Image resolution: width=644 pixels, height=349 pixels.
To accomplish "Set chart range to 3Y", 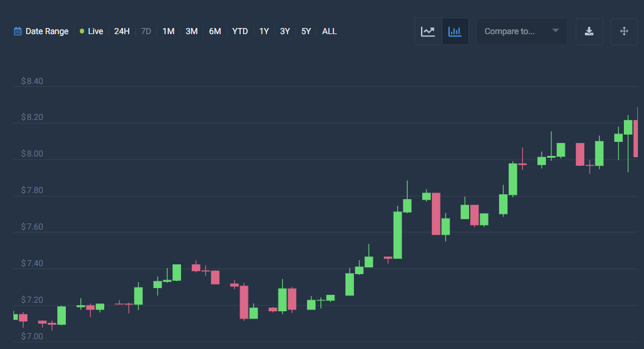I will (285, 31).
